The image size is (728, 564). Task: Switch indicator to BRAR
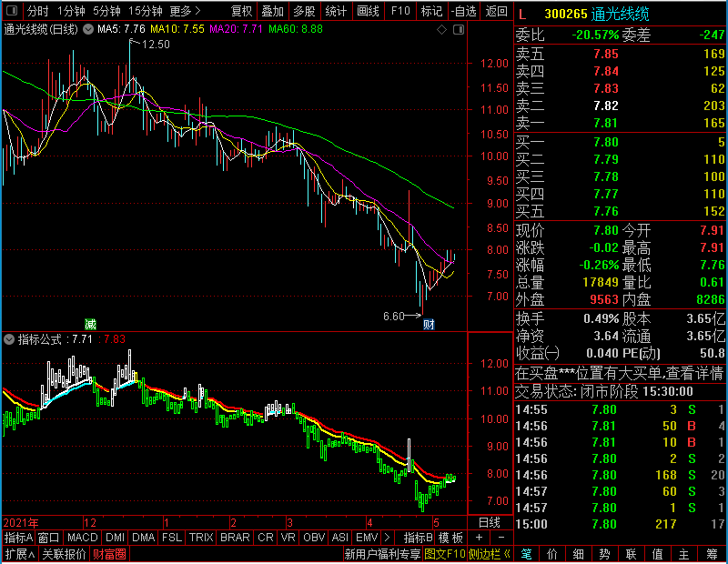pos(235,538)
